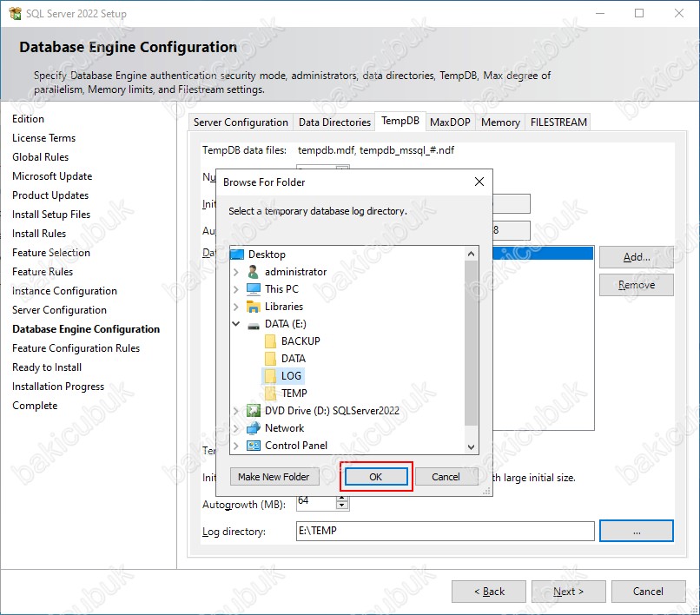Click Ready to Install in the sidebar
The image size is (700, 615).
click(x=46, y=367)
